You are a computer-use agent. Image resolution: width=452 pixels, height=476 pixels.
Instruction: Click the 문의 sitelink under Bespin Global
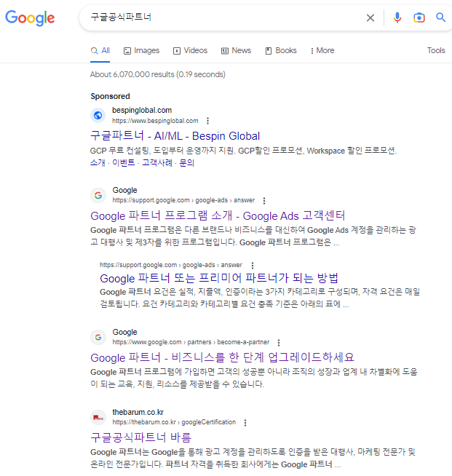(186, 163)
